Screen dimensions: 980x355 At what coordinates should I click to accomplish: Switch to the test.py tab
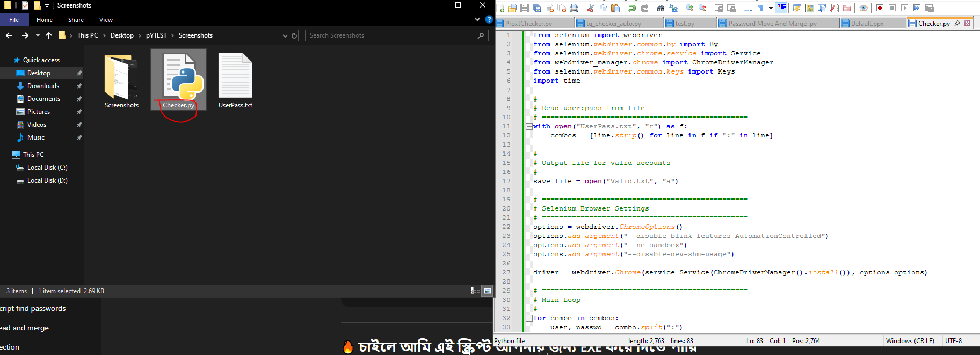[x=685, y=24]
